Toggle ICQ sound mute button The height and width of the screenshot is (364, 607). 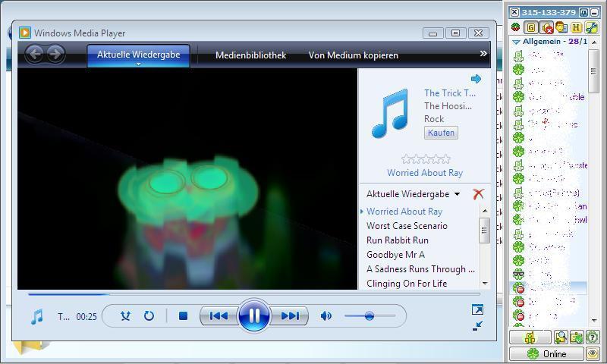coord(546,27)
